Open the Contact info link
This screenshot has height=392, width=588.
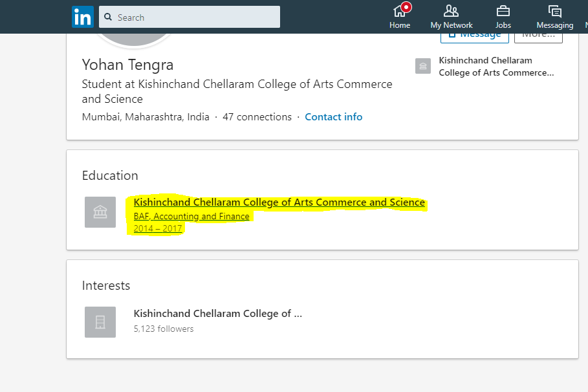tap(334, 117)
